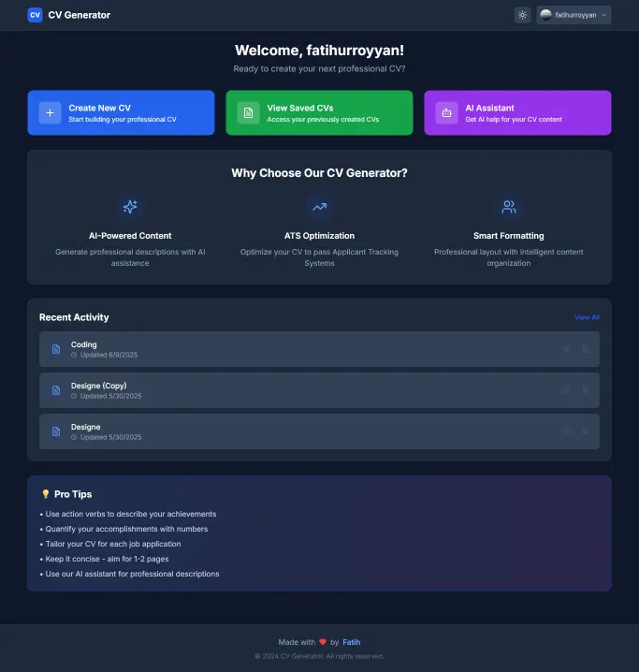Click the file icon beside Coding entry
The height and width of the screenshot is (672, 639).
click(56, 349)
